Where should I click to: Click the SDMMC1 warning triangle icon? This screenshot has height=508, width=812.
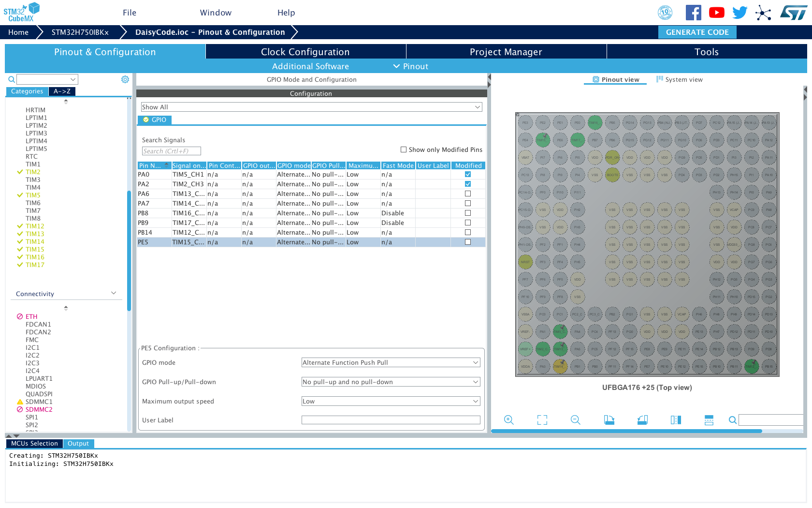pos(20,402)
